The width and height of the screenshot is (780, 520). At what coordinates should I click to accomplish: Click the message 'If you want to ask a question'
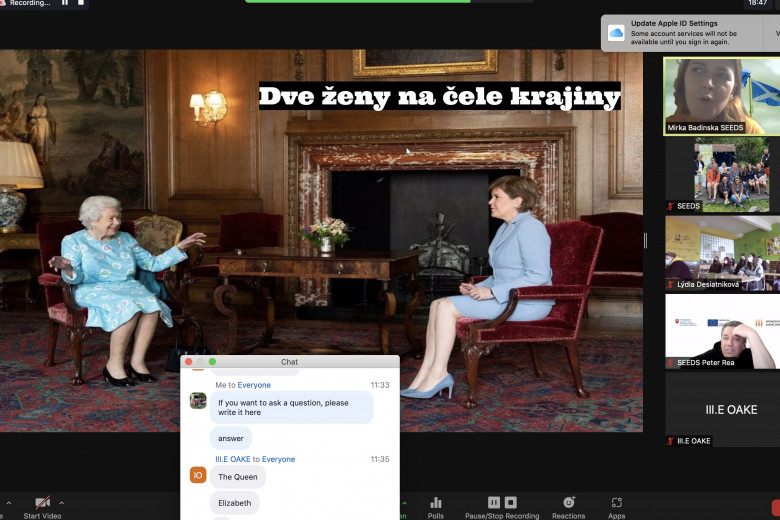coord(292,408)
